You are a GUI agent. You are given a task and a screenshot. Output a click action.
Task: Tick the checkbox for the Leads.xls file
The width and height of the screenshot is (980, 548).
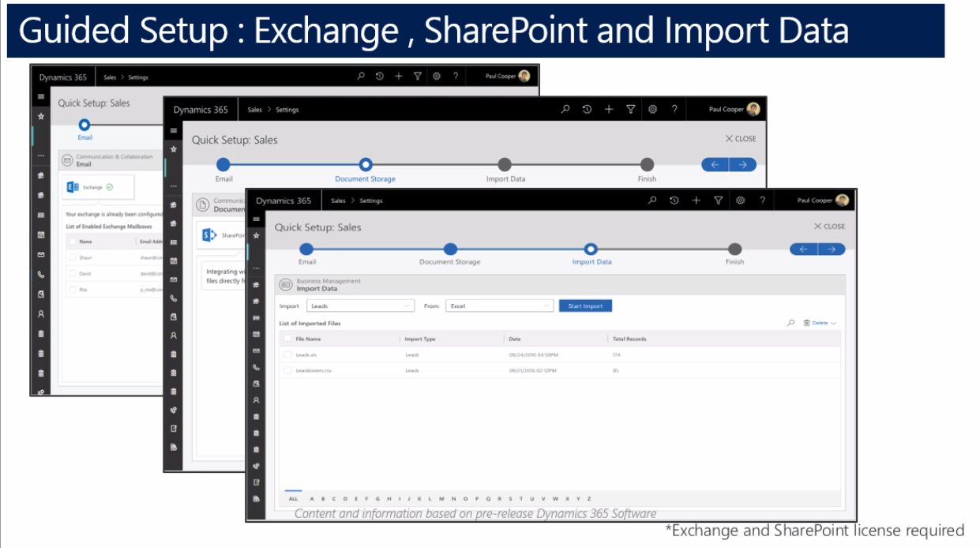[287, 355]
